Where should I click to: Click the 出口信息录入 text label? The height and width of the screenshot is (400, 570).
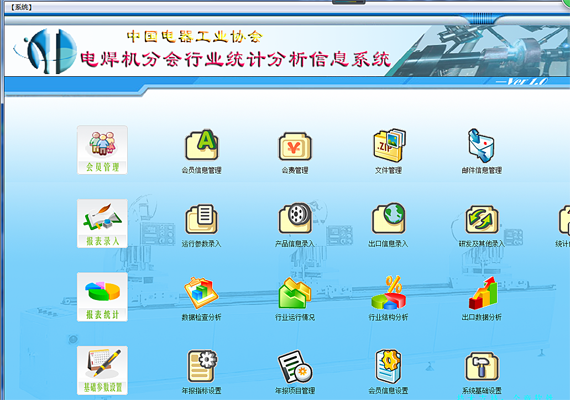[388, 244]
